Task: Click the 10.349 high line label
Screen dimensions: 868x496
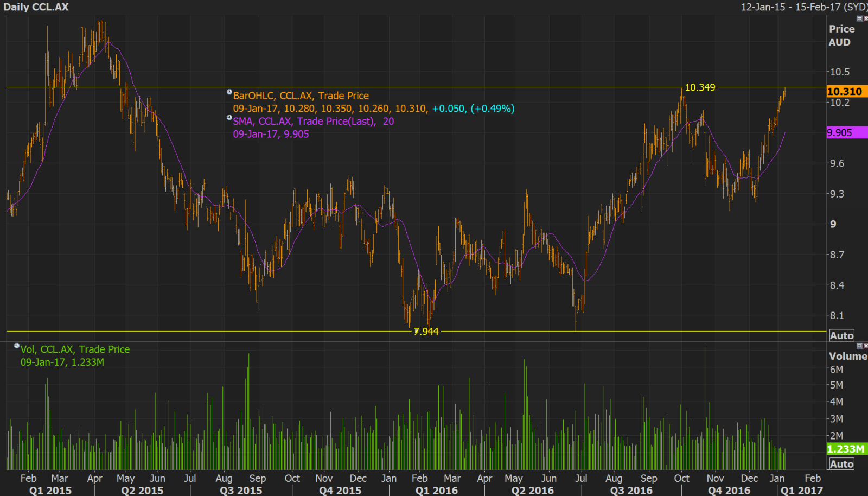Action: [x=700, y=87]
